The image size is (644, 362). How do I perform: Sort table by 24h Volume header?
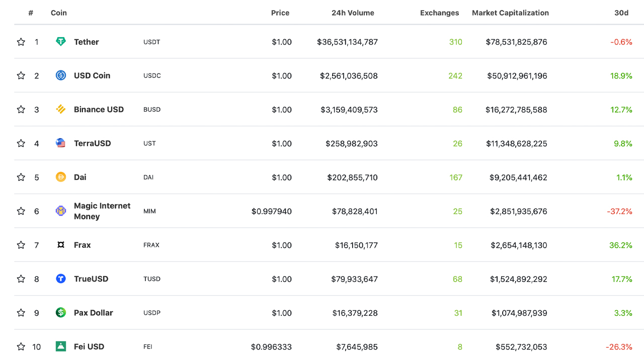(x=353, y=13)
